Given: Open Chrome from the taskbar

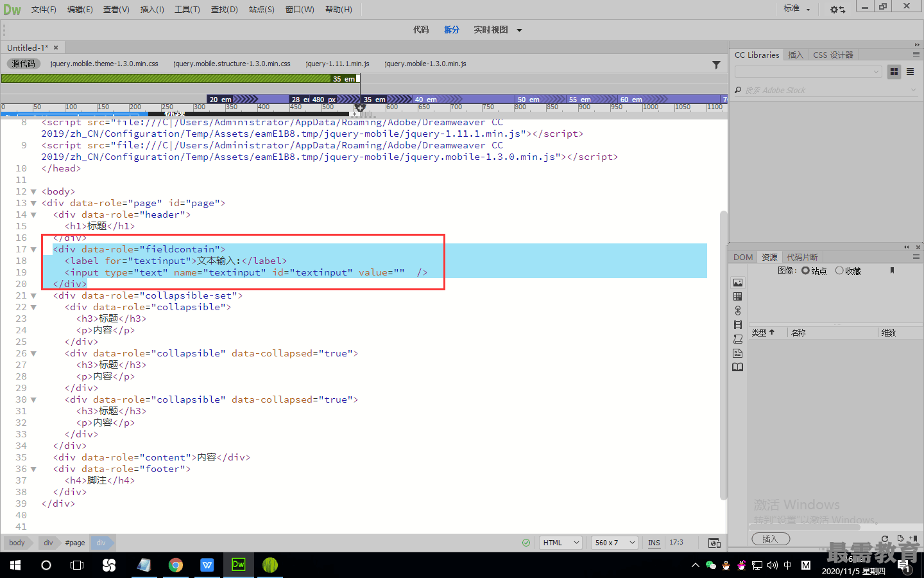Looking at the screenshot, I should (175, 565).
